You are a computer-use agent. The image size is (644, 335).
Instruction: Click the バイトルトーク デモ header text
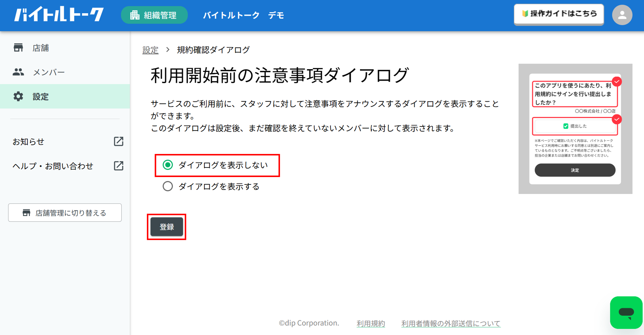tap(243, 15)
